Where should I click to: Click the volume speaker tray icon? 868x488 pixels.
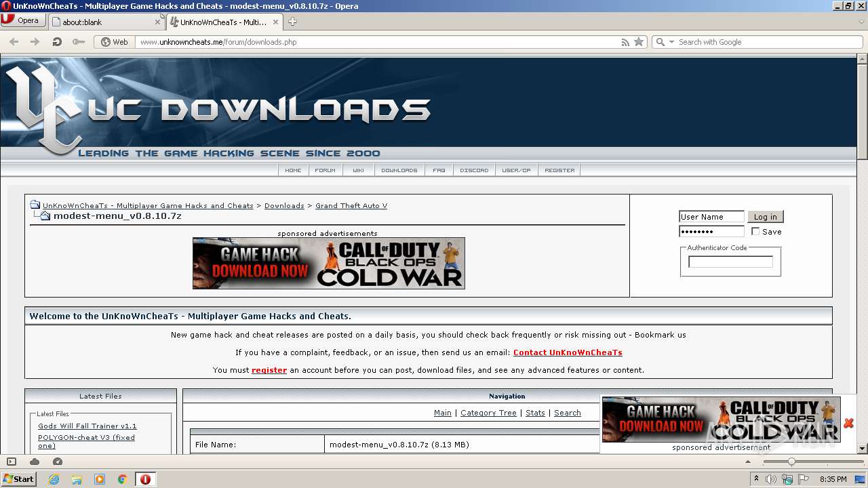coord(771,479)
